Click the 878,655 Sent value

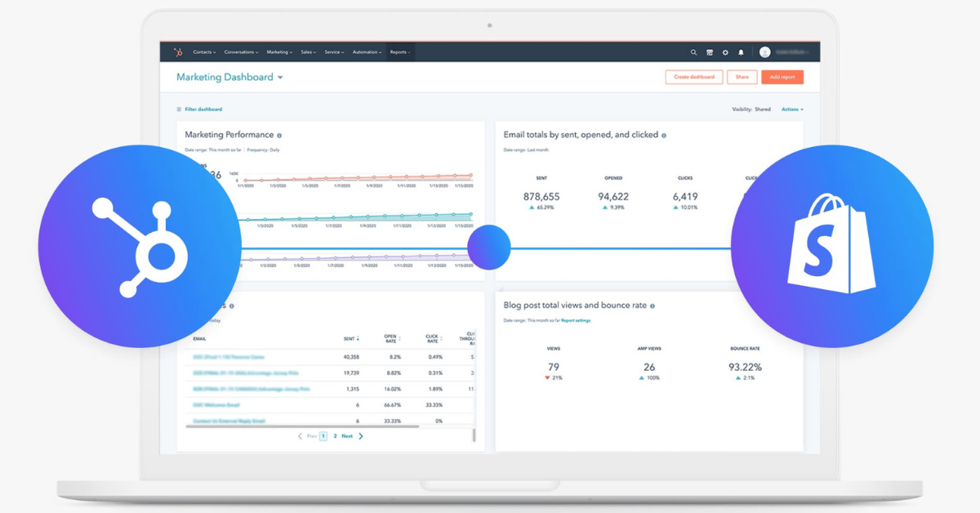click(541, 197)
